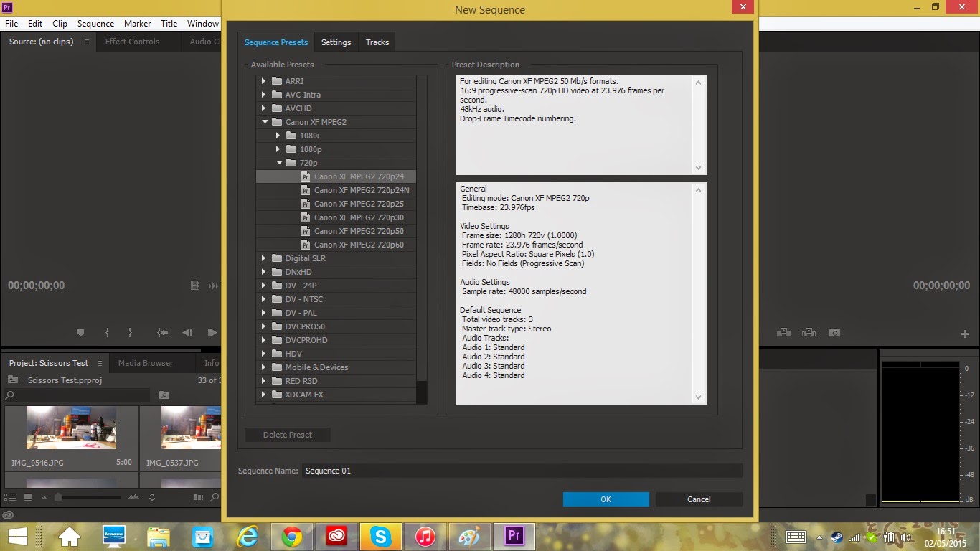
Task: Select Canon XF MPEG2 720p50 preset
Action: (x=336, y=231)
